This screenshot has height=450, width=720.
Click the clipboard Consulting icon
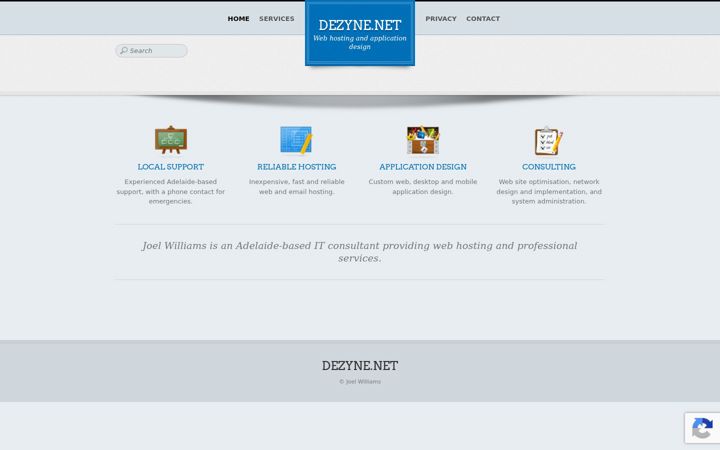[x=549, y=141]
